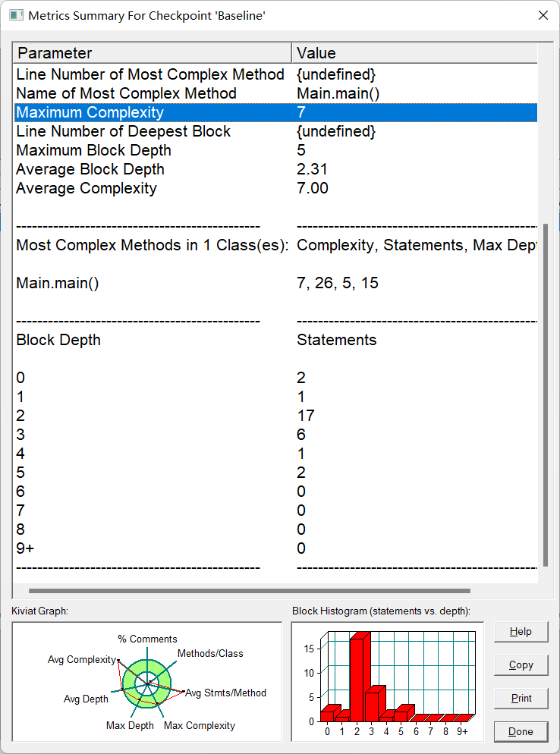
Task: Click the value 7.00
Action: (x=312, y=188)
